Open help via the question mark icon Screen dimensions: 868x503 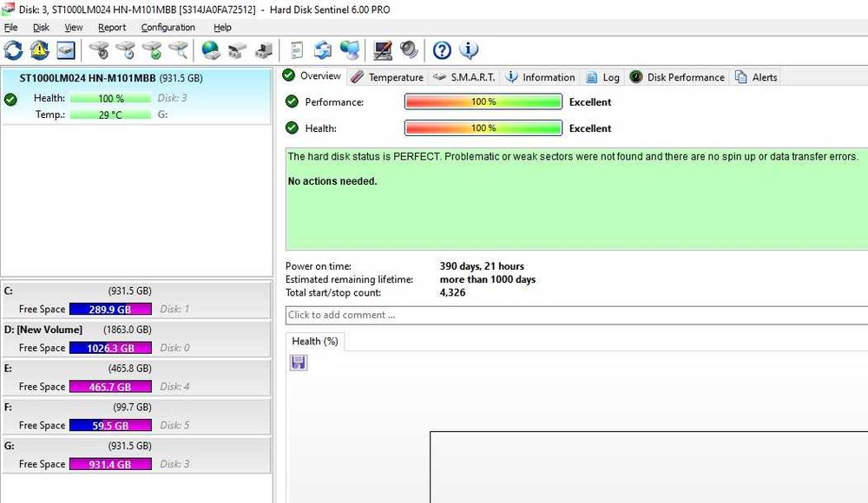(x=442, y=50)
